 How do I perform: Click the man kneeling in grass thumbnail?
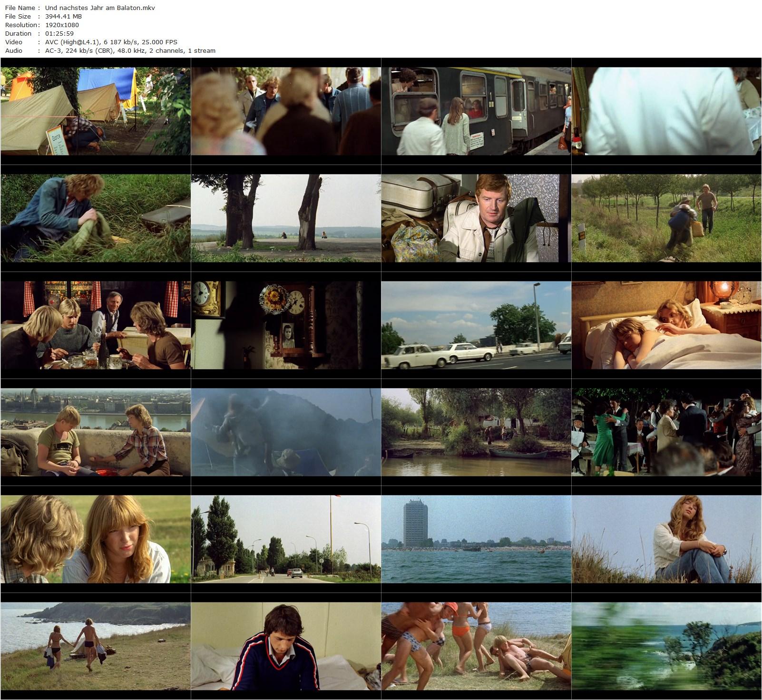point(95,218)
